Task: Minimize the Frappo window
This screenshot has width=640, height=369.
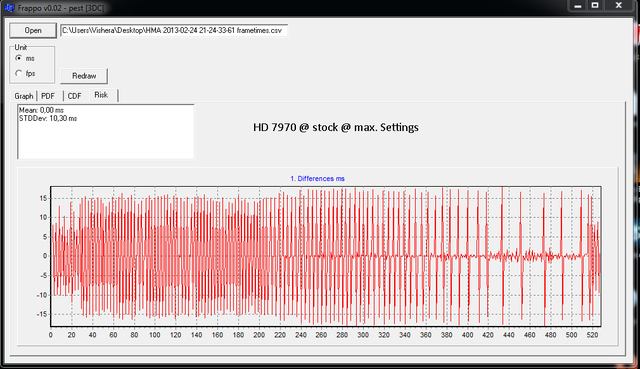Action: point(578,5)
